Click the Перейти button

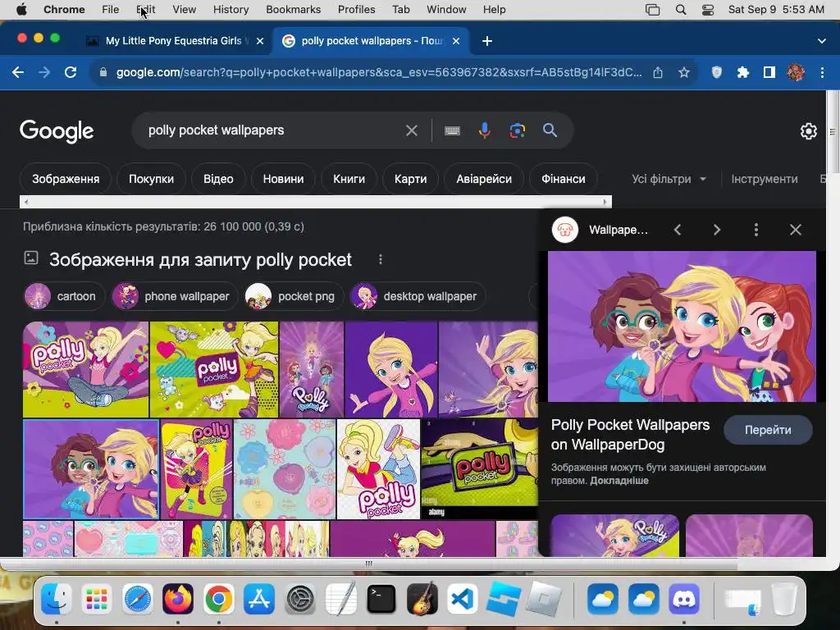768,430
